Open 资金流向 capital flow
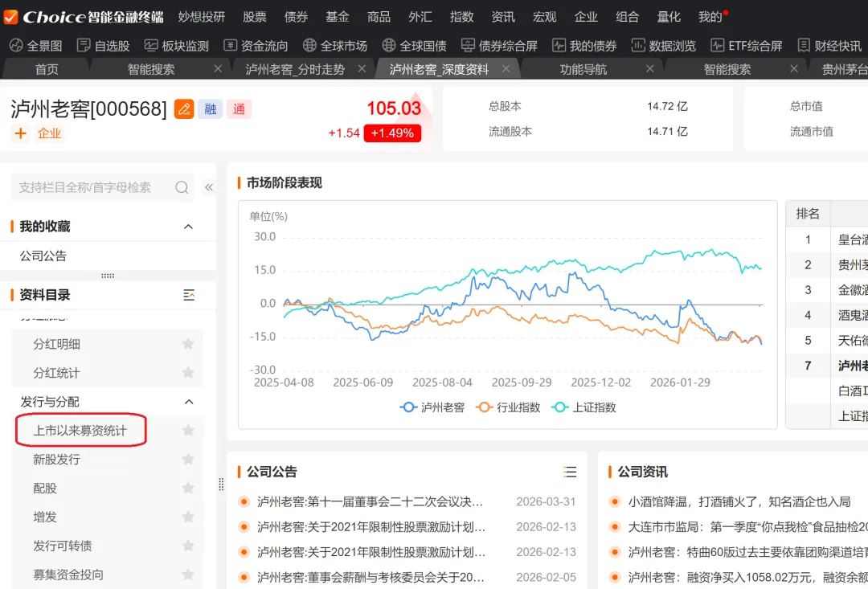This screenshot has height=589, width=868. (x=256, y=46)
